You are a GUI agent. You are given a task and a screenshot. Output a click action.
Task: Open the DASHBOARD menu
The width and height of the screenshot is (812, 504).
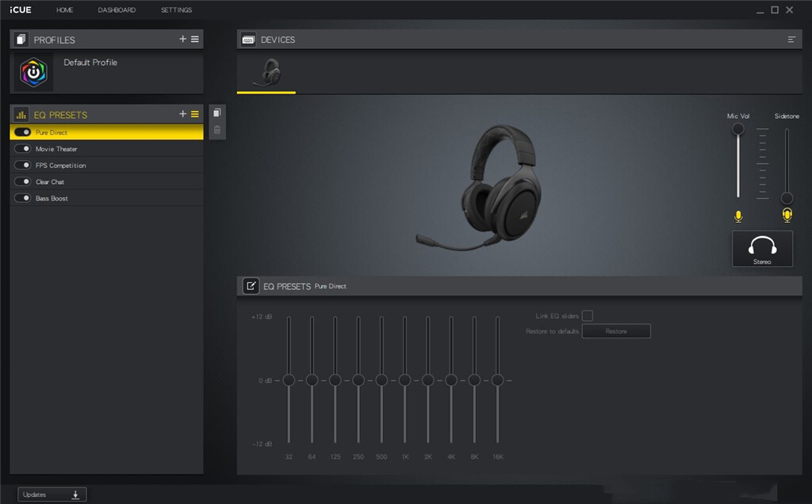(x=117, y=10)
